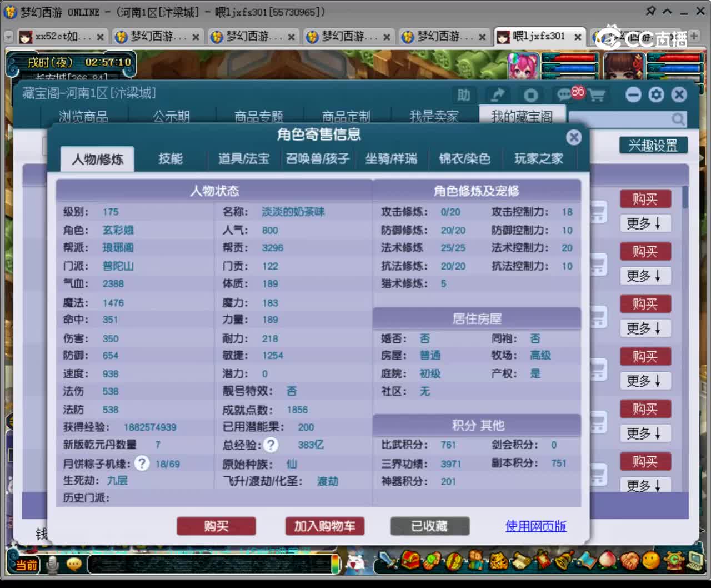Click the handshake icon in the bottom toolbar
The height and width of the screenshot is (588, 711).
[x=629, y=561]
